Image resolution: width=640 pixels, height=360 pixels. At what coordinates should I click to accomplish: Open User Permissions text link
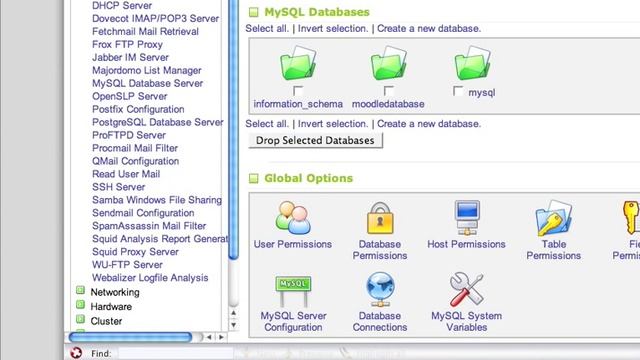(293, 244)
